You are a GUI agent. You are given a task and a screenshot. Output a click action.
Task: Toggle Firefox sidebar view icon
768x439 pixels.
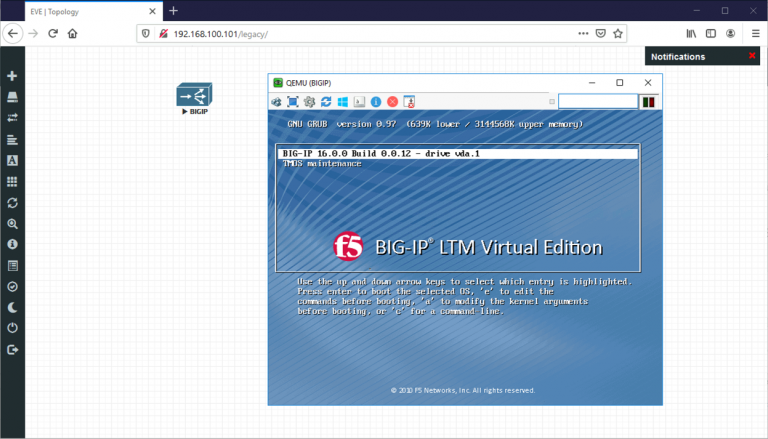click(x=711, y=33)
